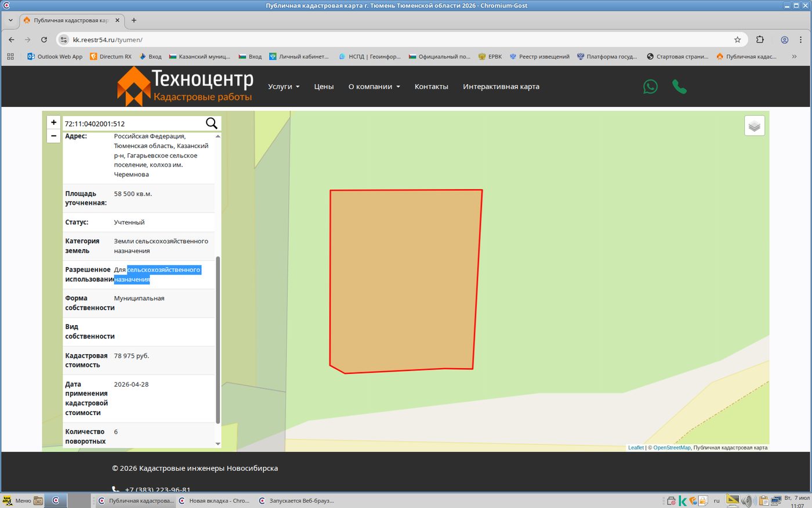The width and height of the screenshot is (812, 508).
Task: Open the Казанский муниц... bookmark
Action: pos(200,56)
